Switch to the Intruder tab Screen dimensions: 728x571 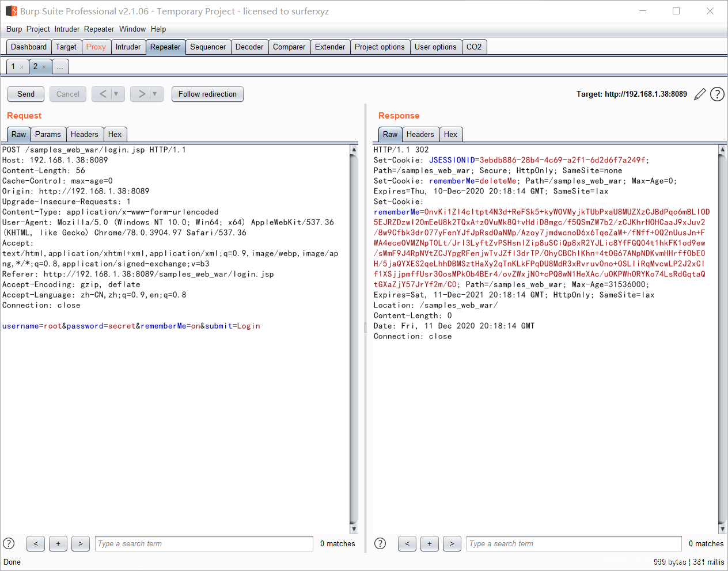click(x=128, y=47)
